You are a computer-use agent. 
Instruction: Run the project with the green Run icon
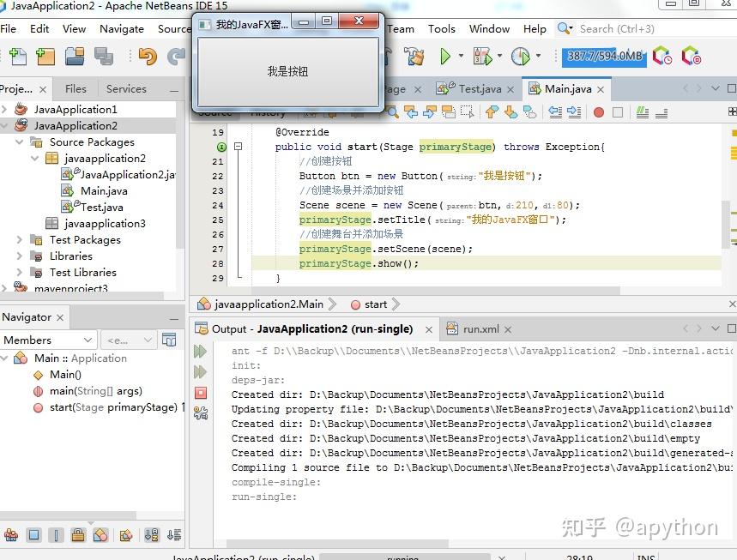click(x=445, y=55)
